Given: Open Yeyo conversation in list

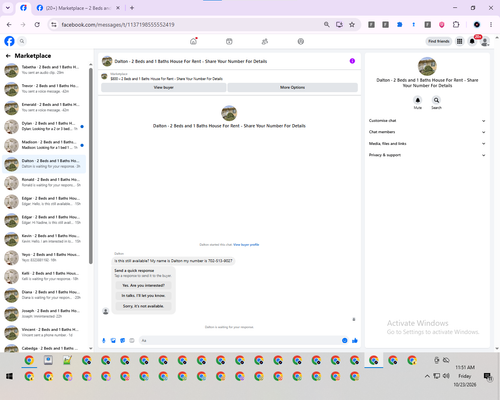Looking at the screenshot, I should 44,257.
